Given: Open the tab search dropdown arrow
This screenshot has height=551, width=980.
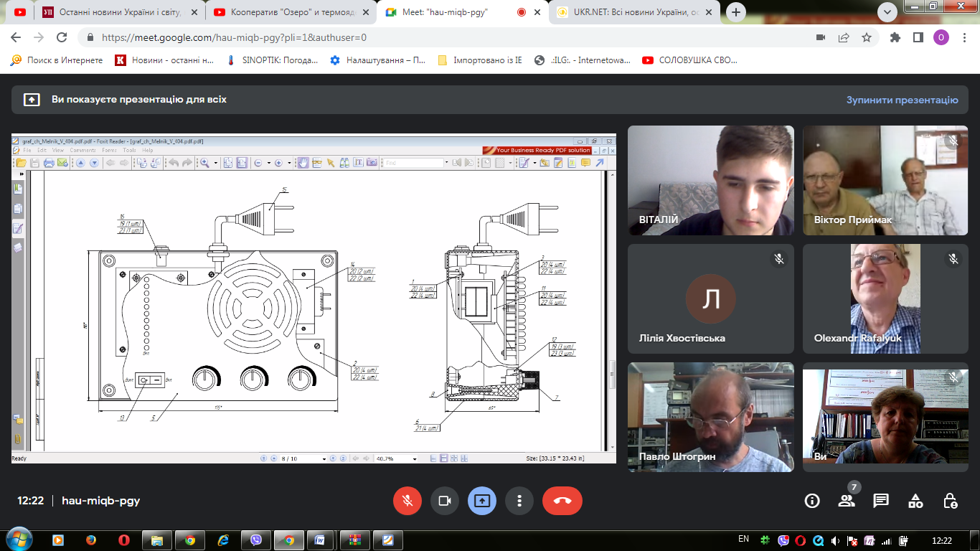Looking at the screenshot, I should point(887,11).
